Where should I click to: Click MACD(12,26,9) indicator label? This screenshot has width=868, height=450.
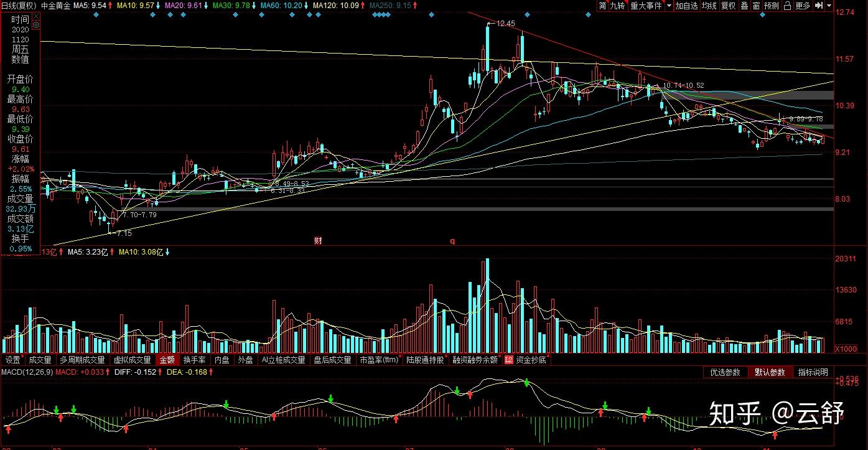27,372
